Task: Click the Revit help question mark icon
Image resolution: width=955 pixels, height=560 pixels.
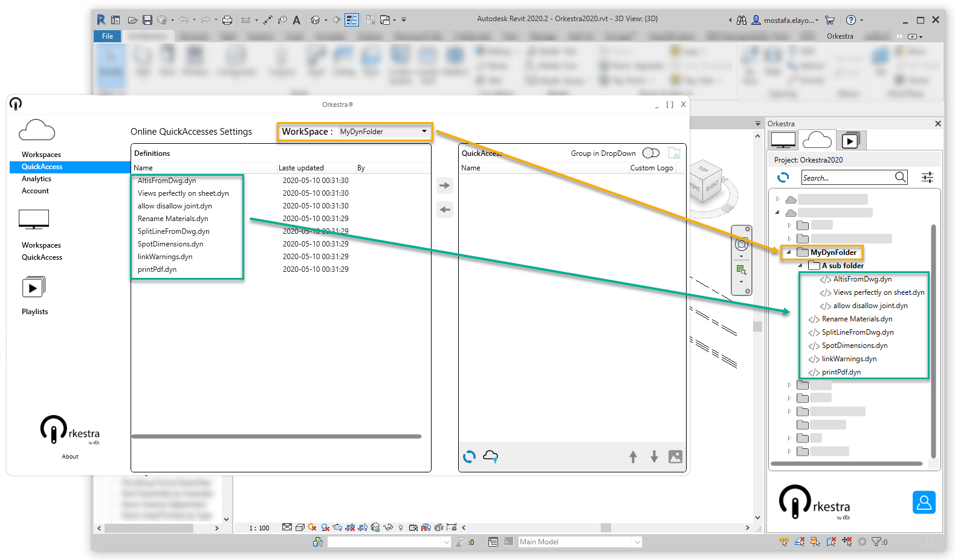Action: [851, 20]
